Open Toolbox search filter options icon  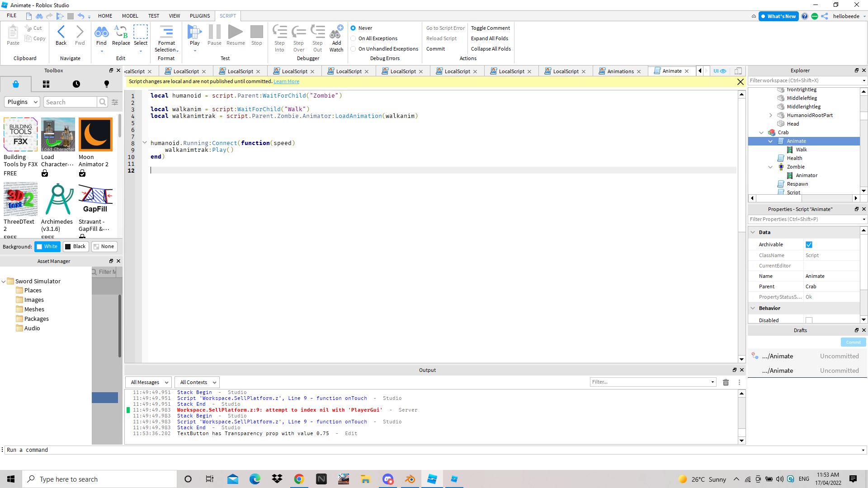pos(115,102)
